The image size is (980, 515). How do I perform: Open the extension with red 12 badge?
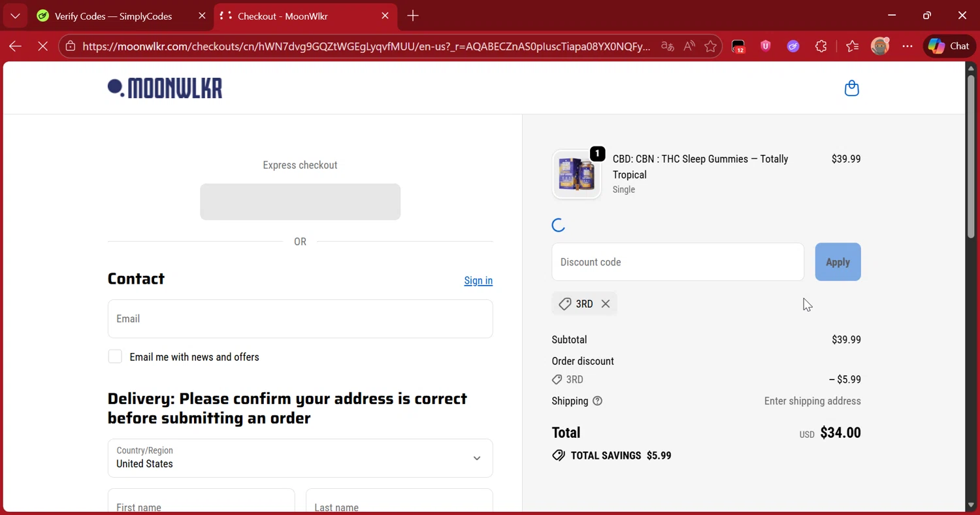738,46
